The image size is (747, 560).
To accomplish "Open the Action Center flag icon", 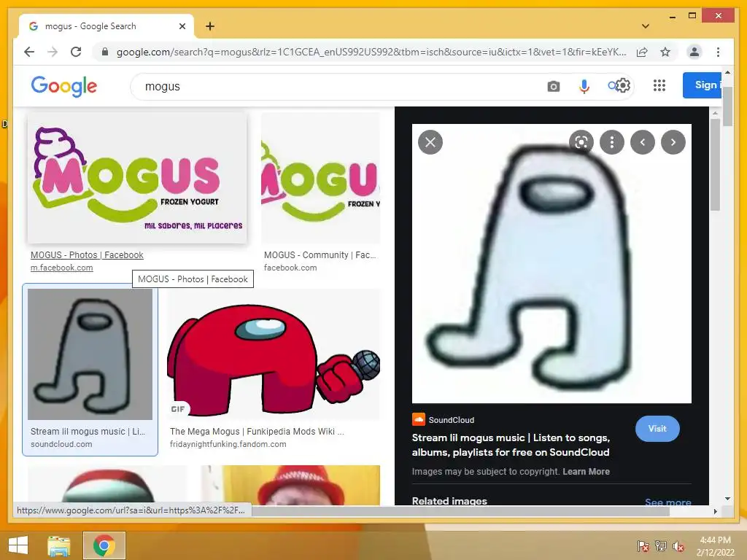I will [x=643, y=546].
